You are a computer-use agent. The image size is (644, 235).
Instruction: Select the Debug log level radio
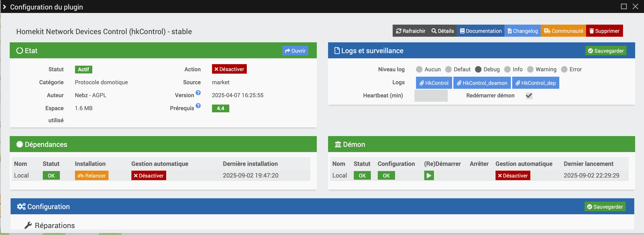pos(478,69)
